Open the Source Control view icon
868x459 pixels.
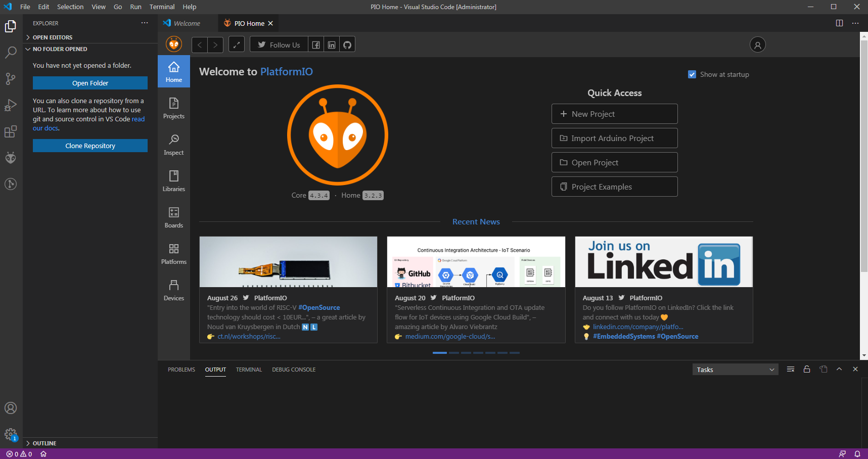pyautogui.click(x=11, y=79)
